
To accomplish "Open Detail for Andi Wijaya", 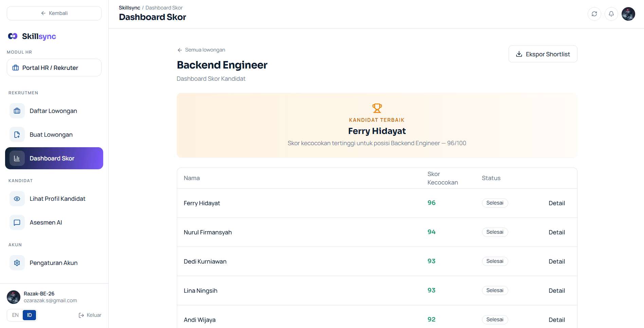I will coord(557,320).
